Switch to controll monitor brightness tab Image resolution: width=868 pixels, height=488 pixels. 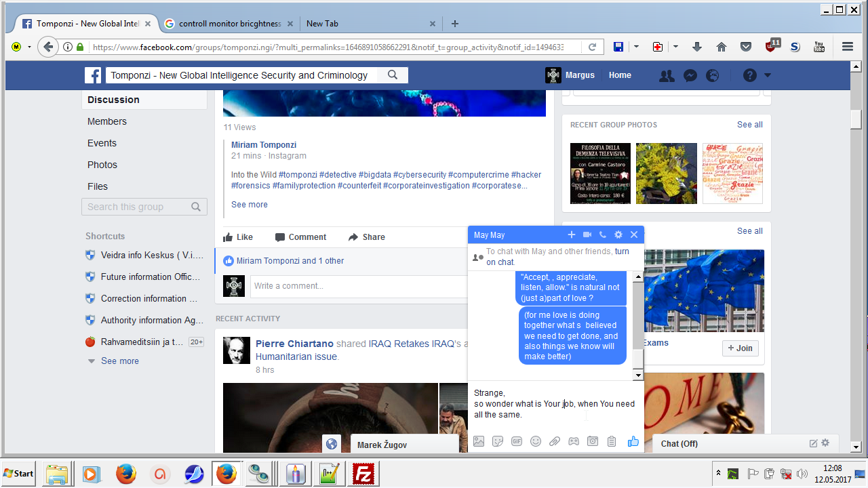coord(230,23)
